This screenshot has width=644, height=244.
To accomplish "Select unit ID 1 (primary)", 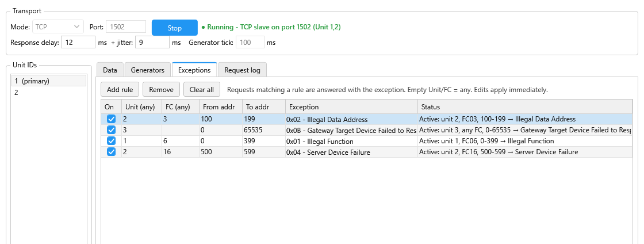I will pos(48,81).
